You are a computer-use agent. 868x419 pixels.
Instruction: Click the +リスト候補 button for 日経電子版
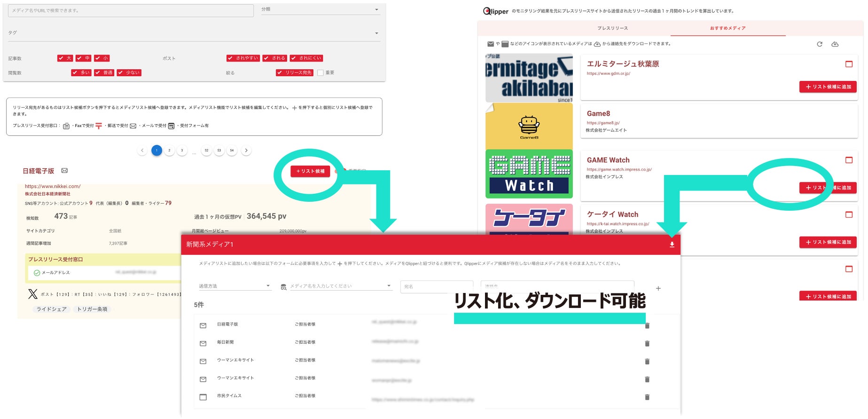310,171
